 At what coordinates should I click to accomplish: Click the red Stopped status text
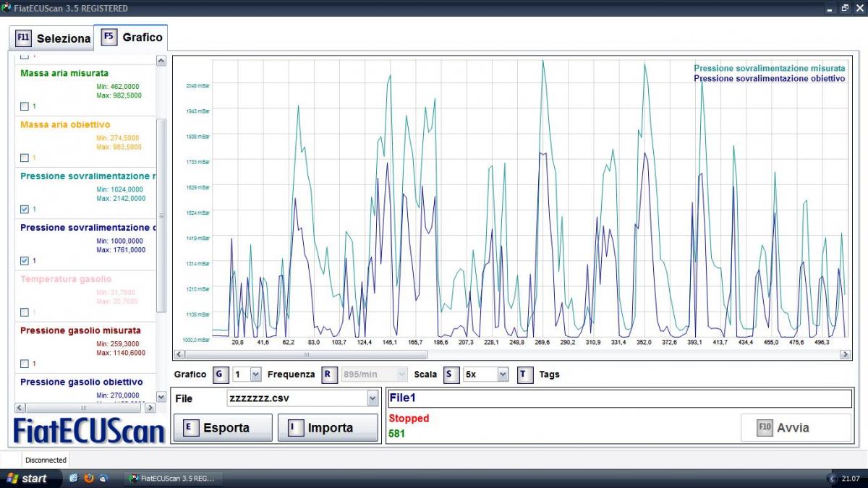[409, 419]
